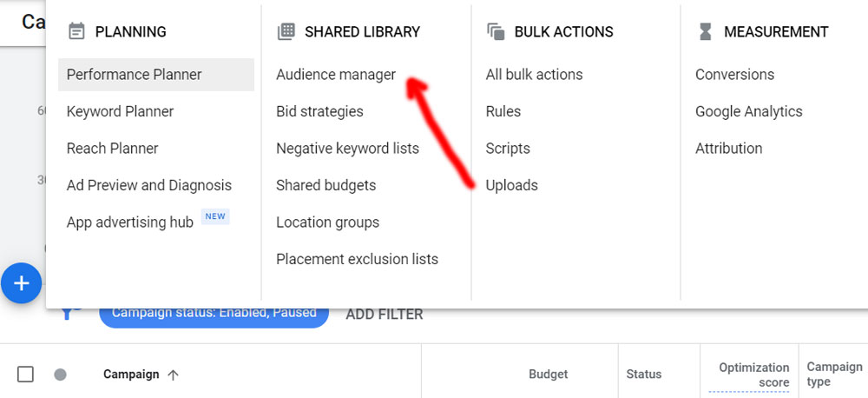Open Location groups
Screen dimensions: 868x398
coord(328,222)
